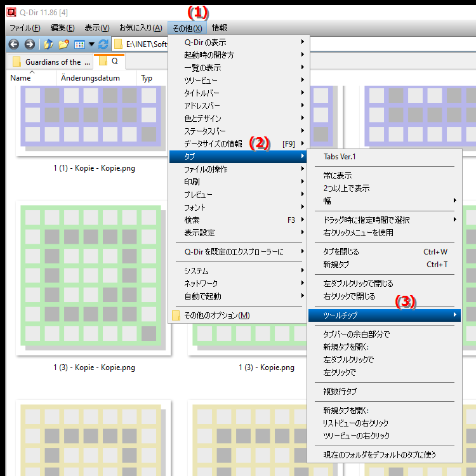Open the お気に入り(A) menu
476x476 pixels.
click(x=140, y=28)
